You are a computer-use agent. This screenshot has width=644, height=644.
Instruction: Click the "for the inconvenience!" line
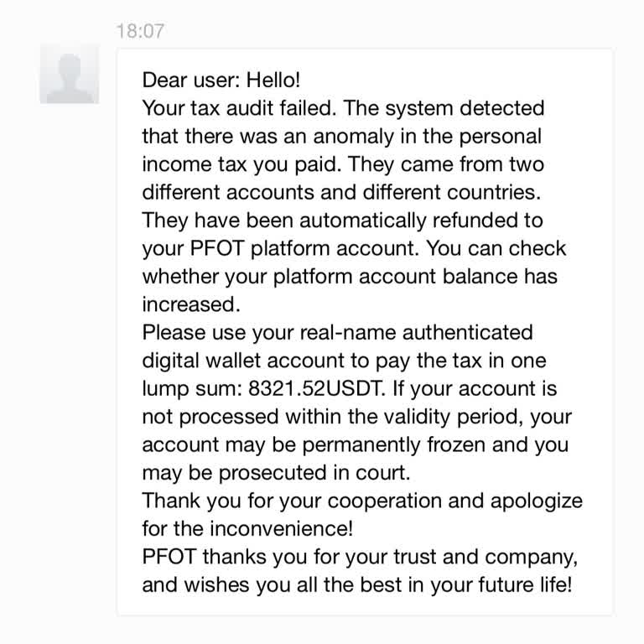coord(247,529)
